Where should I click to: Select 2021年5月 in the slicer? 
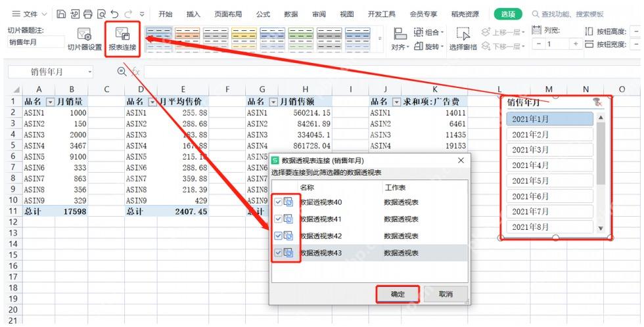tap(550, 181)
